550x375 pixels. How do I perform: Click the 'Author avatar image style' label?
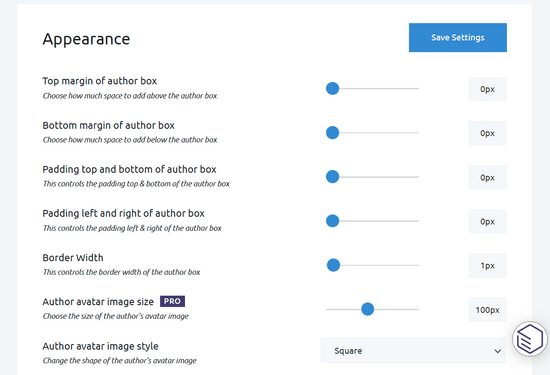[100, 346]
